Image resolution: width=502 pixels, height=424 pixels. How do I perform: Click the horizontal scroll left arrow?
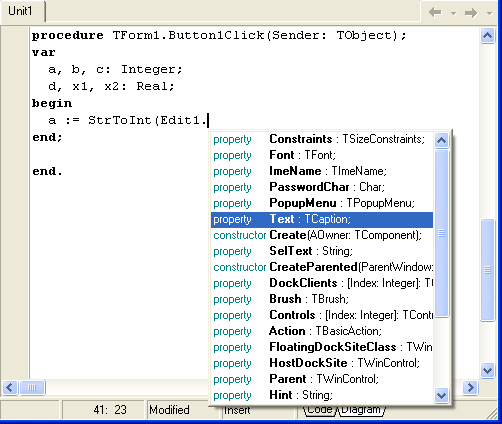[x=10, y=388]
